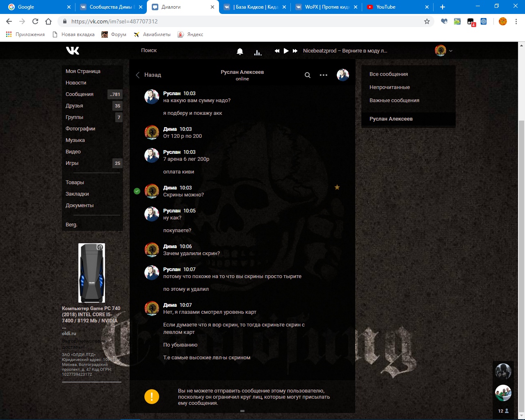Deselect the checked 'Скрины можно?' message
525x420 pixels.
coord(137,191)
